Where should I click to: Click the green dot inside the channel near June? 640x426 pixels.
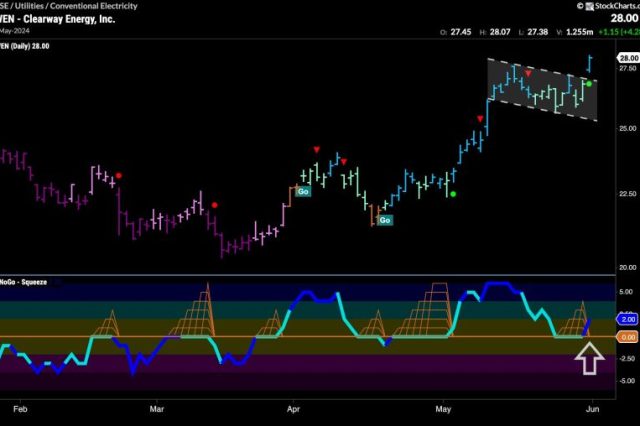tap(589, 84)
